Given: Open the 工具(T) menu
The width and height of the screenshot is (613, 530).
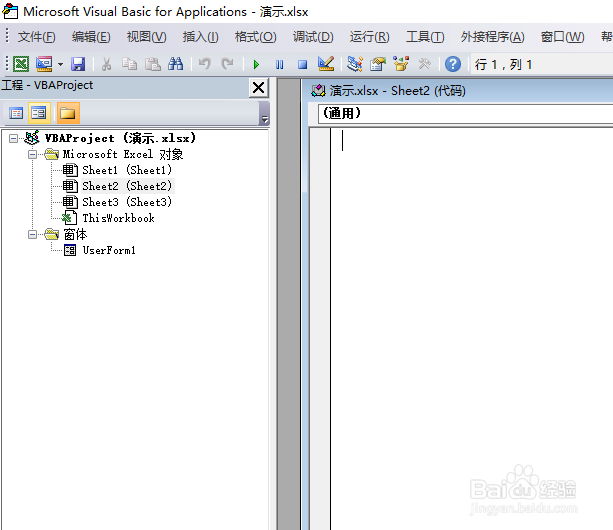Looking at the screenshot, I should [x=425, y=37].
